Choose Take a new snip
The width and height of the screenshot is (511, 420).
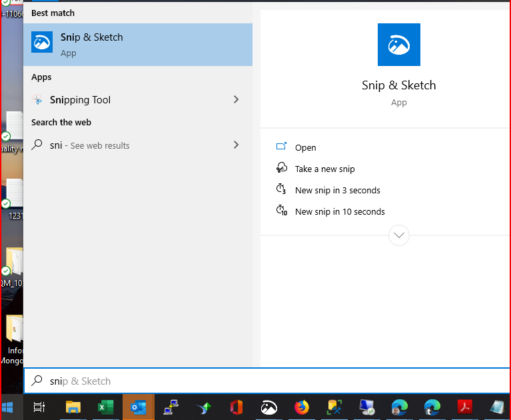324,169
